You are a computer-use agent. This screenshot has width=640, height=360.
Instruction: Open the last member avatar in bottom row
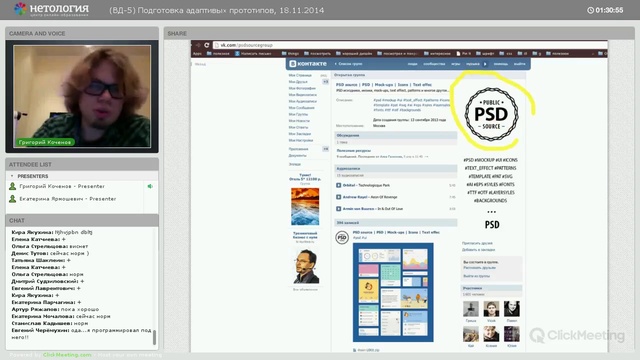(x=511, y=334)
